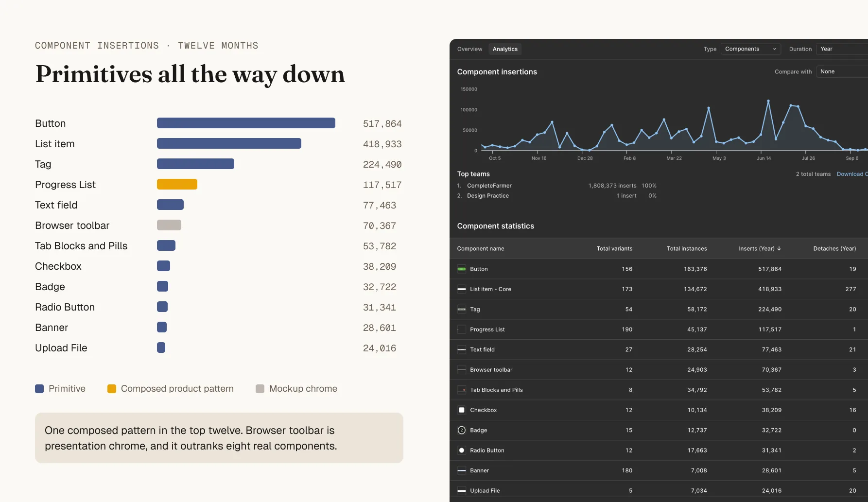Switch to the Analytics tab
The image size is (868, 502).
pos(505,49)
